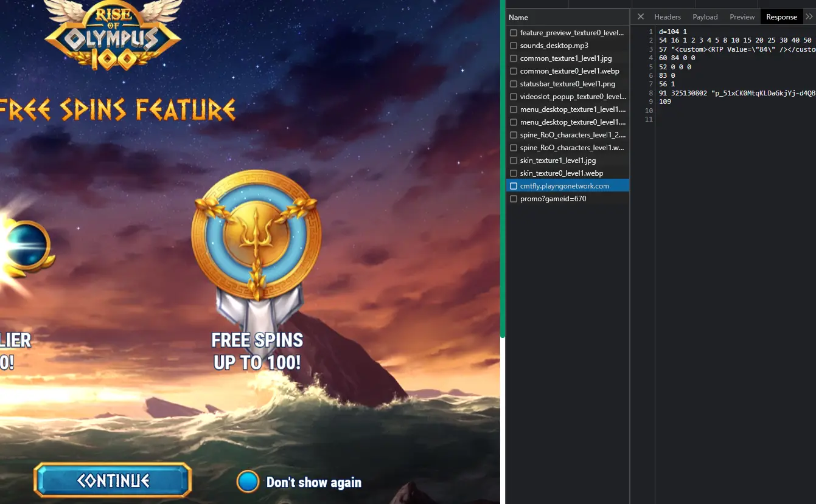Image resolution: width=816 pixels, height=504 pixels.
Task: Click file icon beside common_texture1_level1.jpg
Action: [514, 58]
